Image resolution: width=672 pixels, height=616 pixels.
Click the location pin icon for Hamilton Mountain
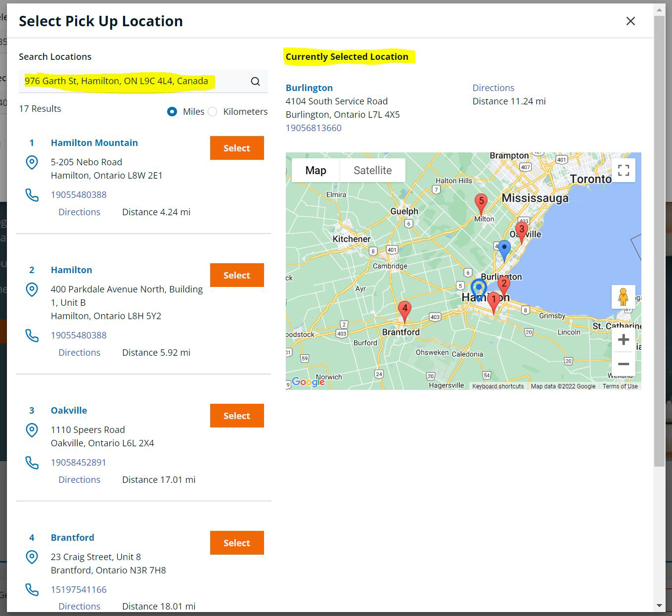tap(32, 162)
